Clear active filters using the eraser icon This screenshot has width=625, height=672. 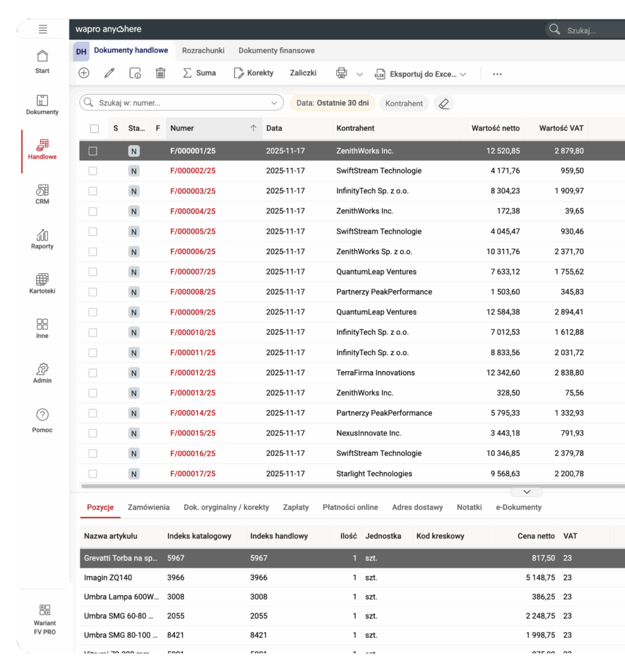tap(444, 103)
